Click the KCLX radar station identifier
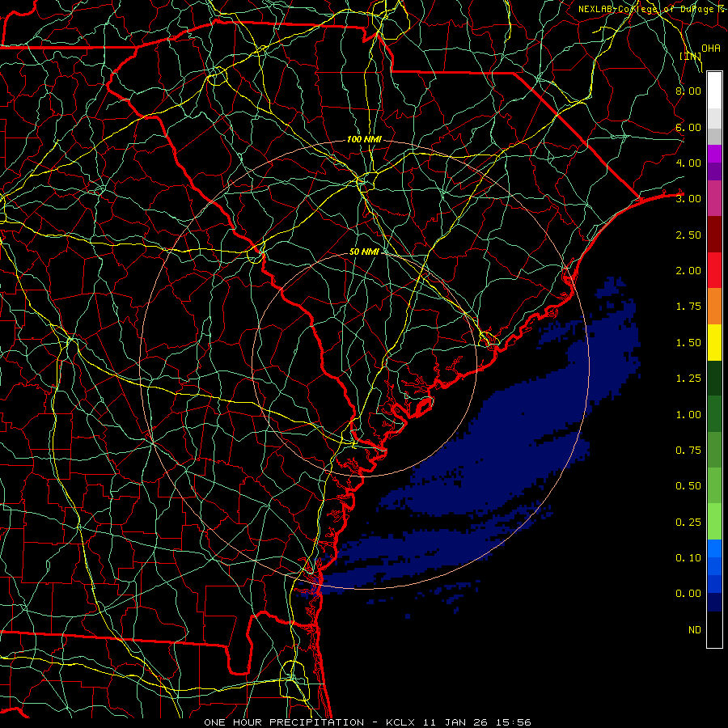Viewport: 728px width, 728px height. click(x=401, y=722)
